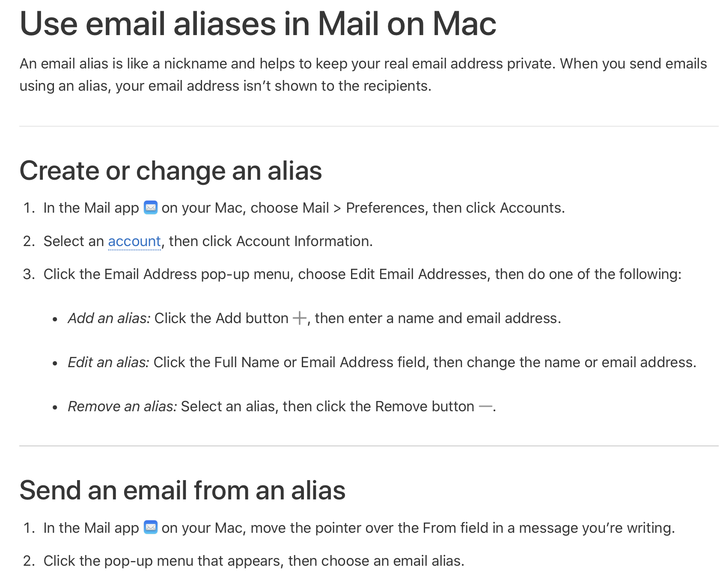Select the "Create or change an alias" heading
This screenshot has height=588, width=726.
click(x=171, y=171)
